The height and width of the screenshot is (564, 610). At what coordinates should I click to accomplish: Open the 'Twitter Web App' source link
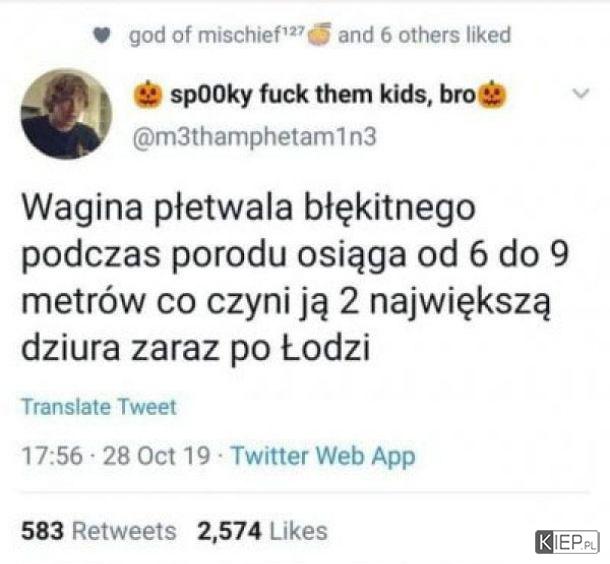(323, 455)
